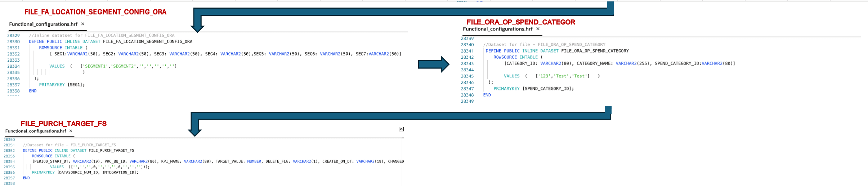The image size is (868, 191).
Task: Click line number 28332 in the gutter
Action: pos(14,54)
